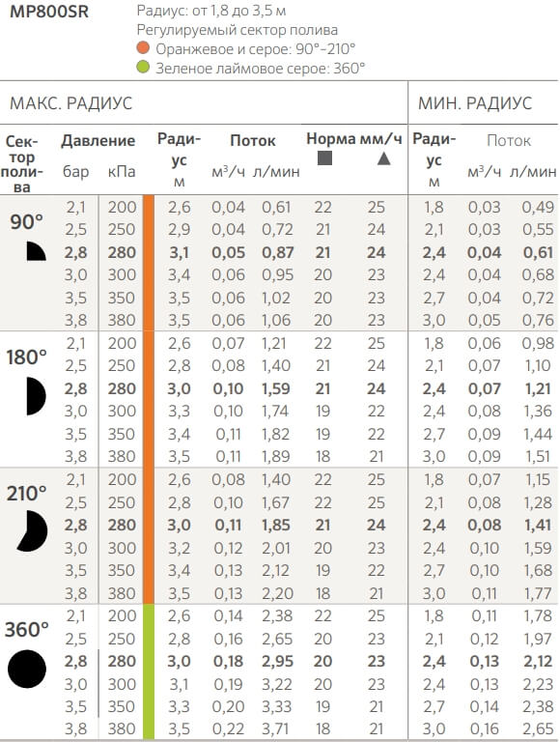Click the Регулируемый сектор полива text

tap(237, 30)
